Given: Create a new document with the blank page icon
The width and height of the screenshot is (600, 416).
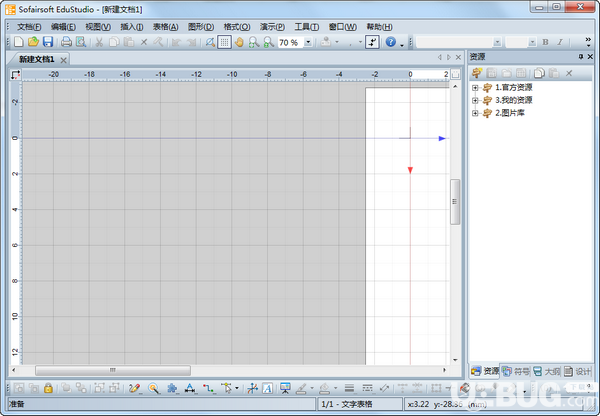Looking at the screenshot, I should 19,42.
